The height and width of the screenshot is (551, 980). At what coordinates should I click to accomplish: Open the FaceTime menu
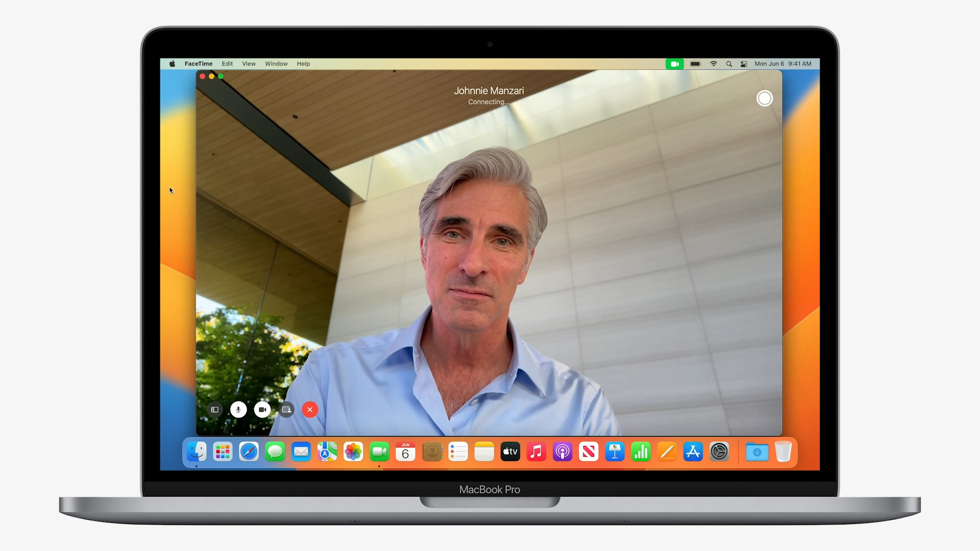click(x=198, y=63)
